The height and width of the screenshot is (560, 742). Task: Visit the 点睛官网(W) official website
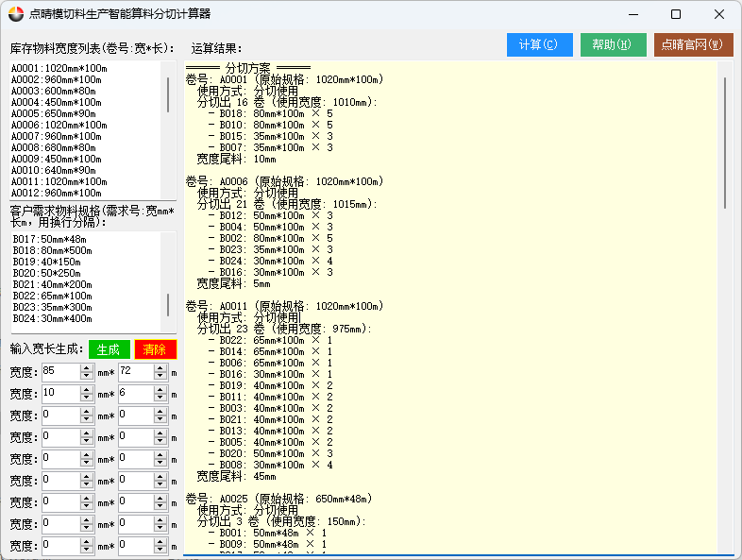tap(692, 44)
